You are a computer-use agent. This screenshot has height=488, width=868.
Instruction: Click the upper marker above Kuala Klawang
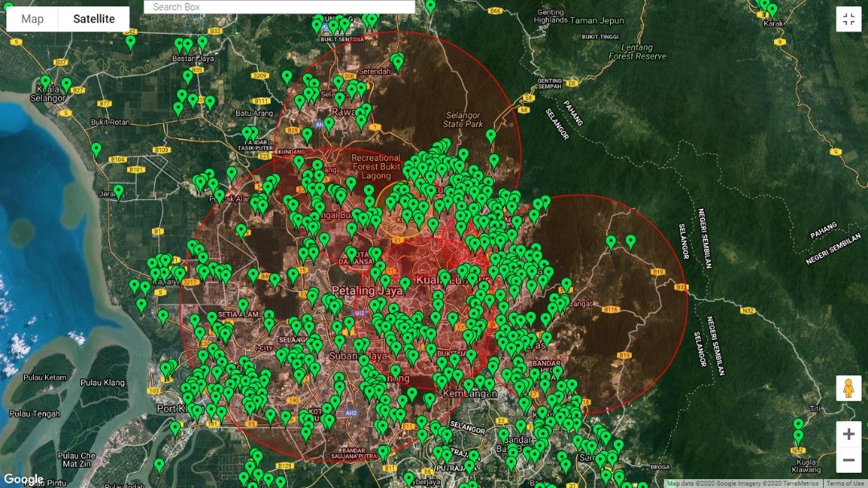point(798,424)
